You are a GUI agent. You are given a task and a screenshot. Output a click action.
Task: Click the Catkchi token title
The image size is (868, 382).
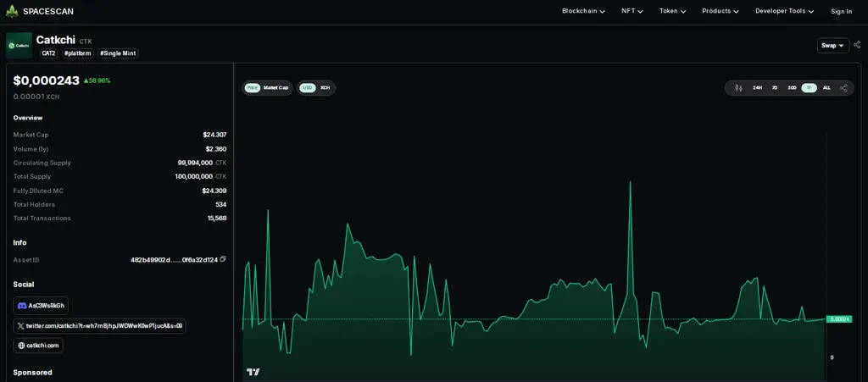pos(57,40)
